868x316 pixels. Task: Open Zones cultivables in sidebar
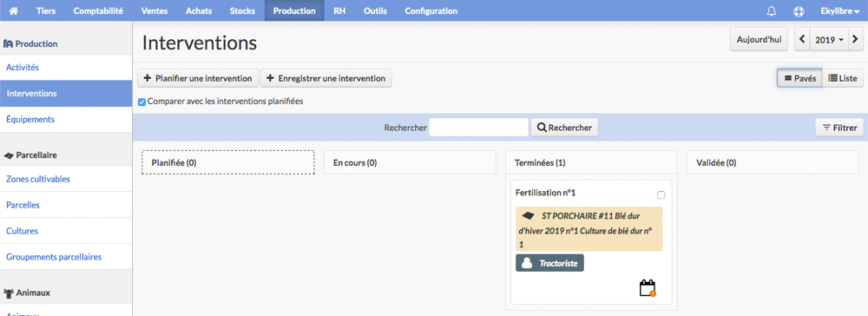[x=66, y=180]
